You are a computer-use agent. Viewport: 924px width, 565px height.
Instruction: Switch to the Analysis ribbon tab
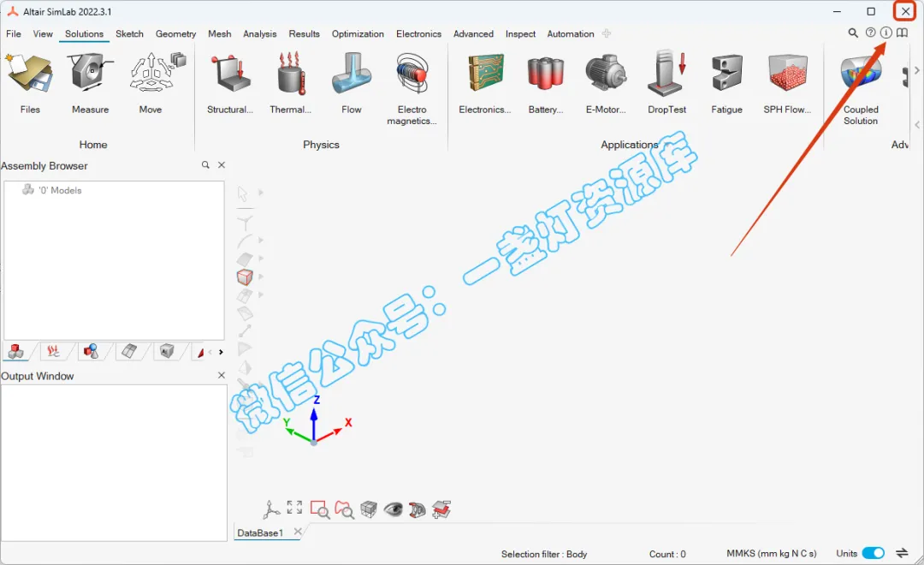pyautogui.click(x=260, y=33)
